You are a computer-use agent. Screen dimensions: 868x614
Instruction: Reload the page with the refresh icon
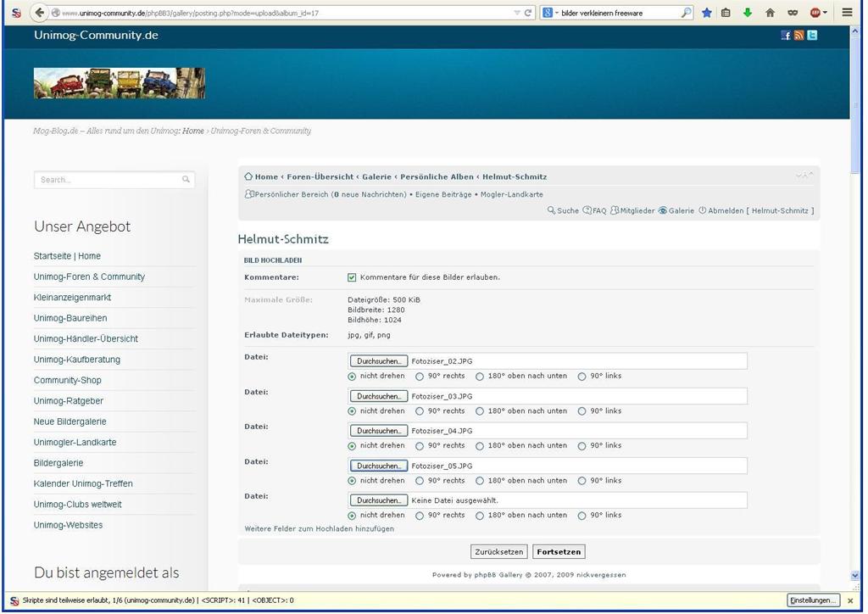point(528,13)
